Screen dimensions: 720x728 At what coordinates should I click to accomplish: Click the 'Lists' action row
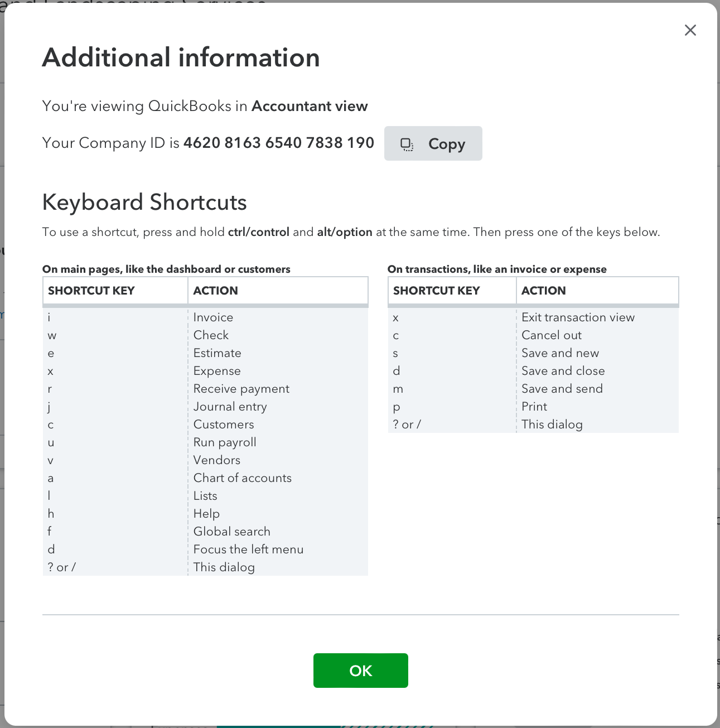[205, 496]
